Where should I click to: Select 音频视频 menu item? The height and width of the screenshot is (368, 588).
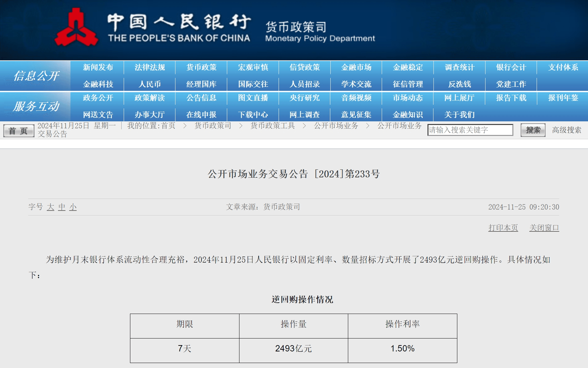tap(357, 98)
